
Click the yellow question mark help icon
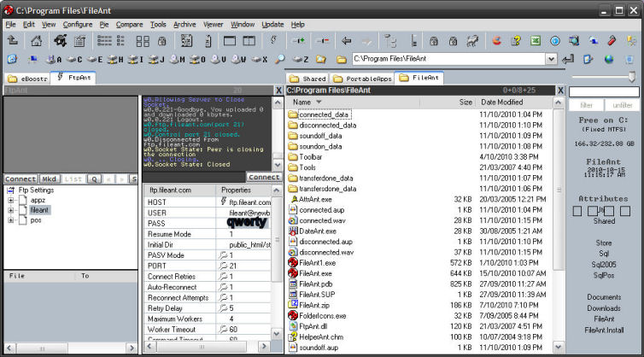pyautogui.click(x=516, y=41)
